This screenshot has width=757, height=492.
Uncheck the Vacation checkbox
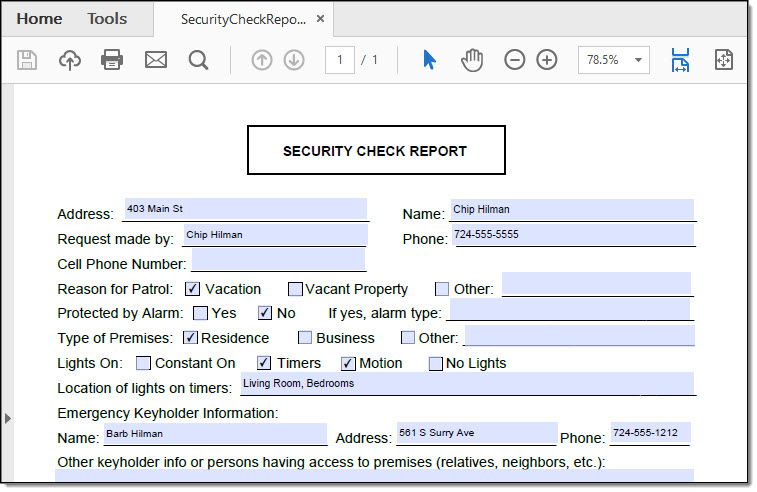point(193,289)
